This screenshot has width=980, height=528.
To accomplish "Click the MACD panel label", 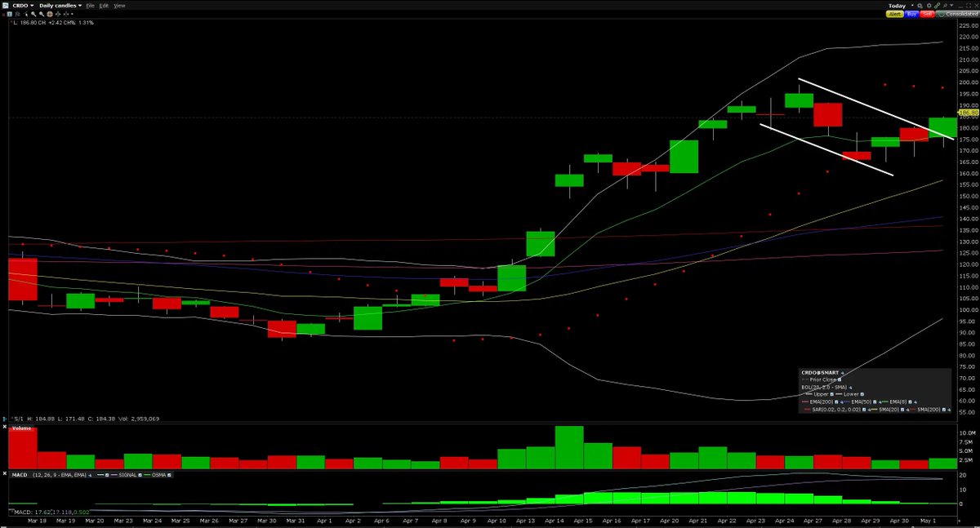I will [20, 475].
